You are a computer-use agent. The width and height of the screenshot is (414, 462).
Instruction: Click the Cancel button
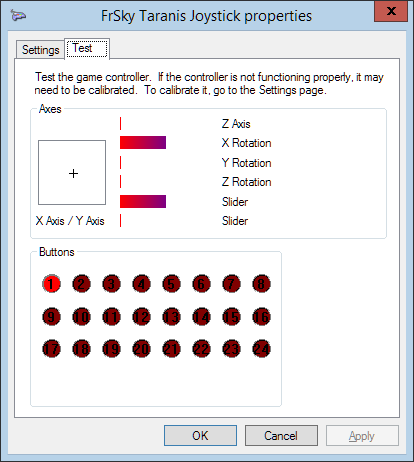(x=281, y=435)
